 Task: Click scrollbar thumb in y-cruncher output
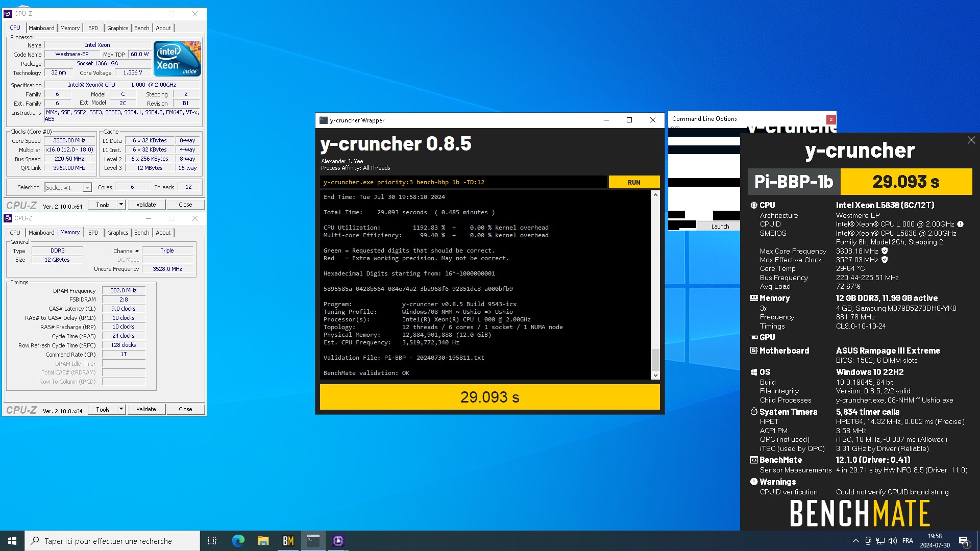point(655,360)
